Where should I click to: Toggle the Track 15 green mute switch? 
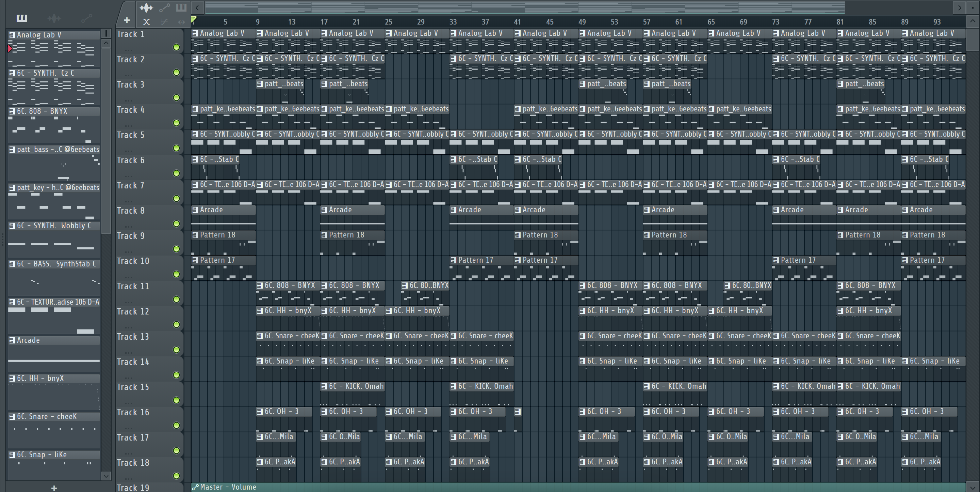click(176, 400)
